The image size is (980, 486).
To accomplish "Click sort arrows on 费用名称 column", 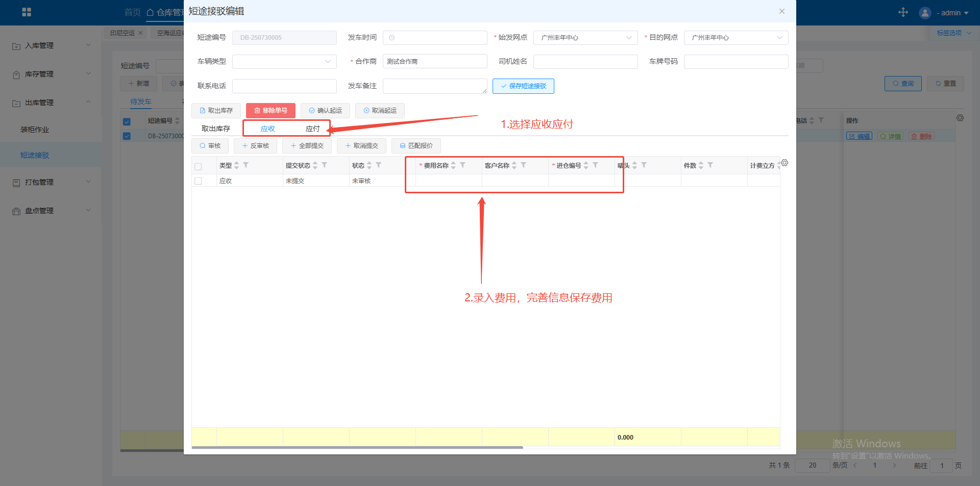I will point(453,165).
